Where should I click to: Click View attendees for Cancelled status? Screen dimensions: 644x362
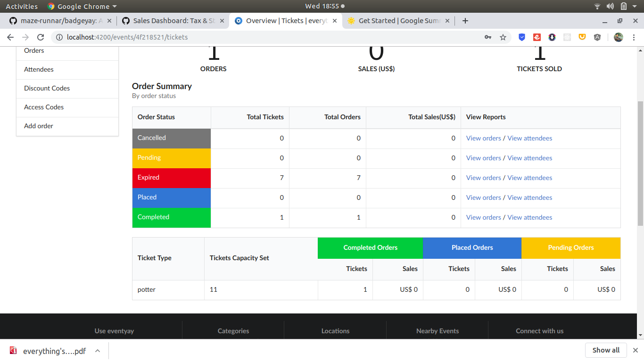pyautogui.click(x=529, y=138)
